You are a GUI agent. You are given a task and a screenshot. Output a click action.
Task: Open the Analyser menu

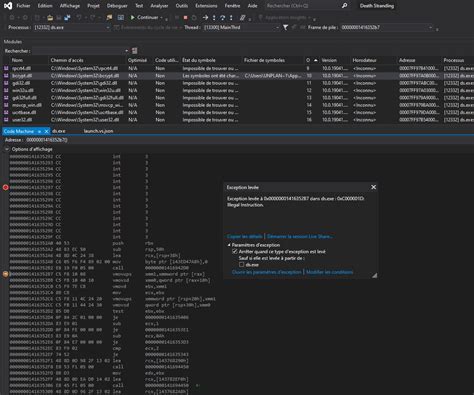[x=159, y=6]
